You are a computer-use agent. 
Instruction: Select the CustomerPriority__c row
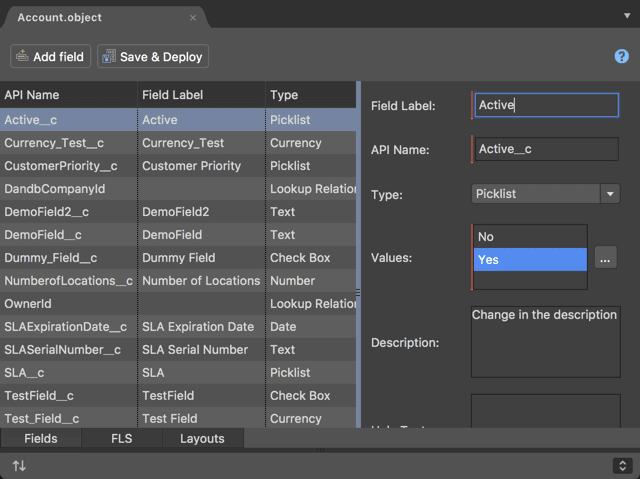[x=178, y=166]
